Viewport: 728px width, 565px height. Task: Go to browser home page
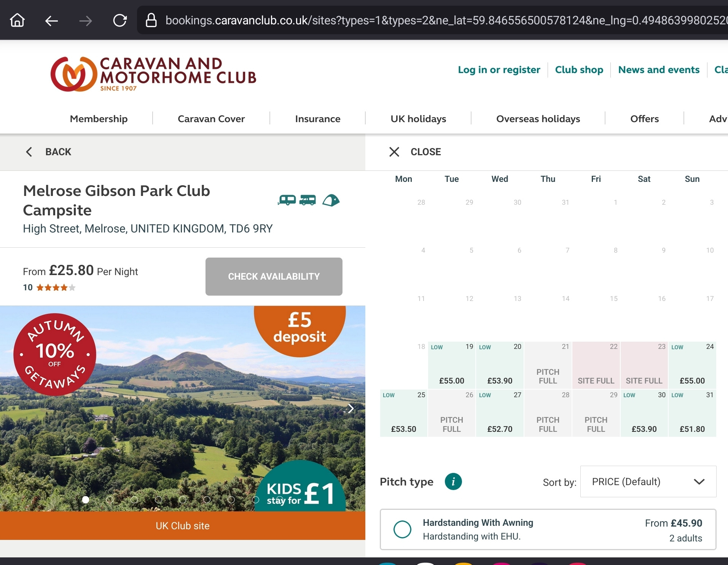tap(18, 20)
